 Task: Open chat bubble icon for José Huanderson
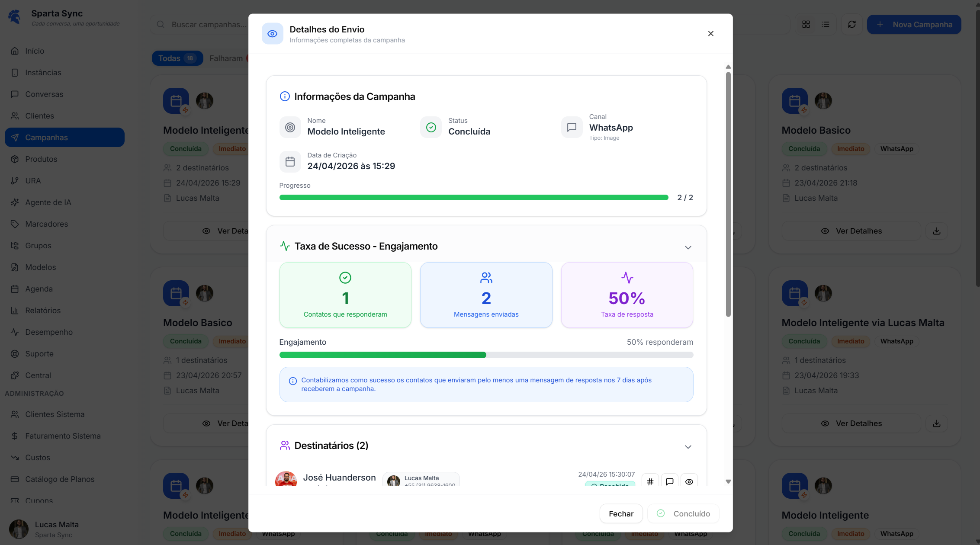coord(669,481)
